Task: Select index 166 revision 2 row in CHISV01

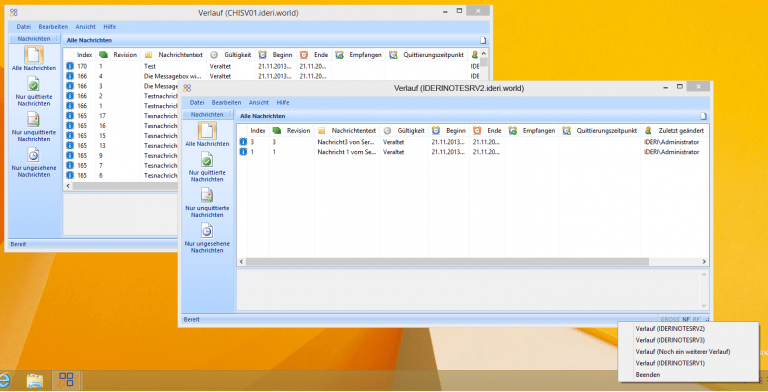Action: pos(121,96)
